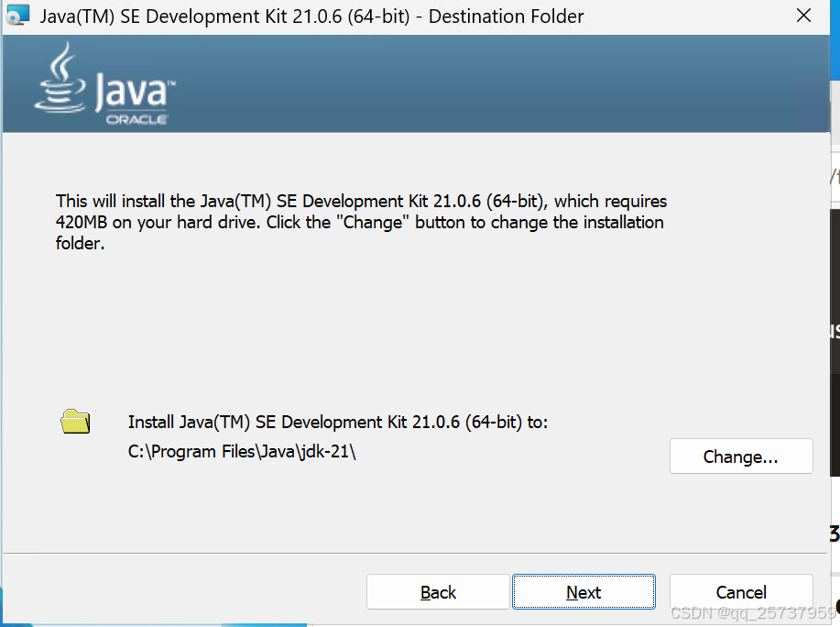Screen dimensions: 840x627
Task: Click the Java Oracle logo in banner
Action: click(105, 83)
